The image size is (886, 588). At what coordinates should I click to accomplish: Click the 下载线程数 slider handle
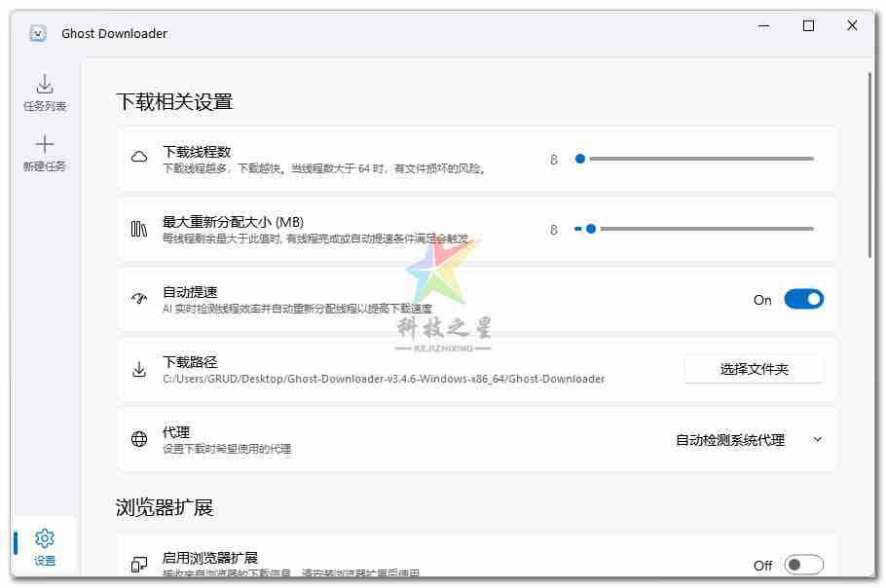coord(580,159)
